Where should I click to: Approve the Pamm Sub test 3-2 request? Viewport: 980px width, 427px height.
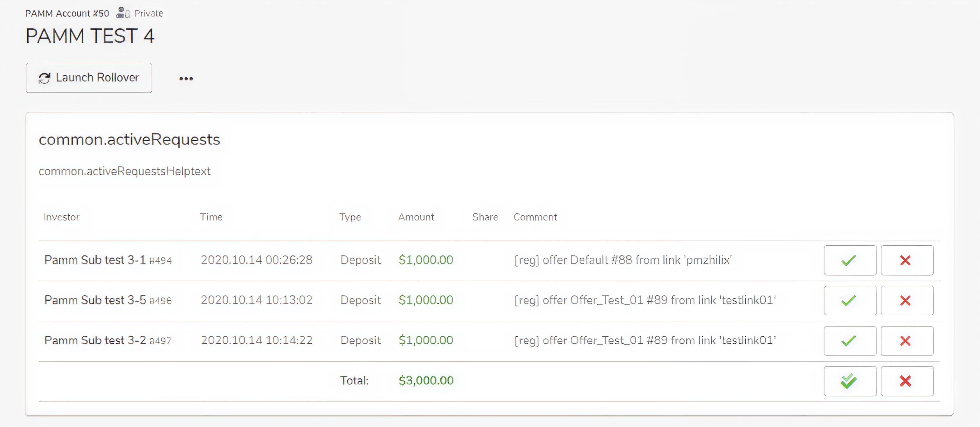point(850,340)
